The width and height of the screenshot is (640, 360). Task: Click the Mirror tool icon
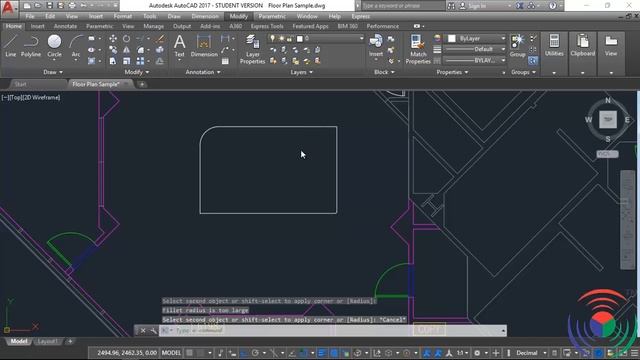tap(127, 50)
